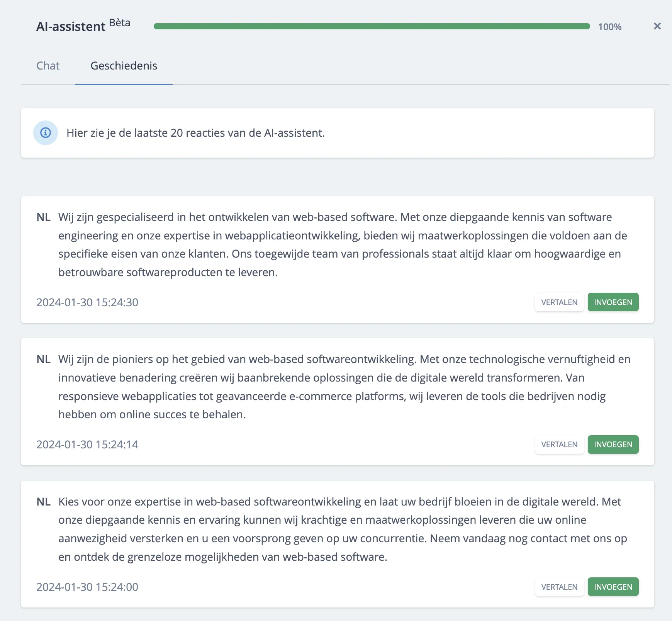Click INVOEGEN on the 15:24:14 message

[x=613, y=445]
